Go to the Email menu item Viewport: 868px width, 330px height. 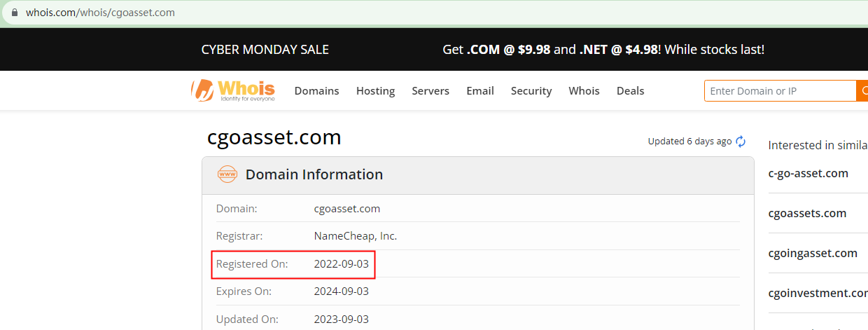[x=480, y=91]
